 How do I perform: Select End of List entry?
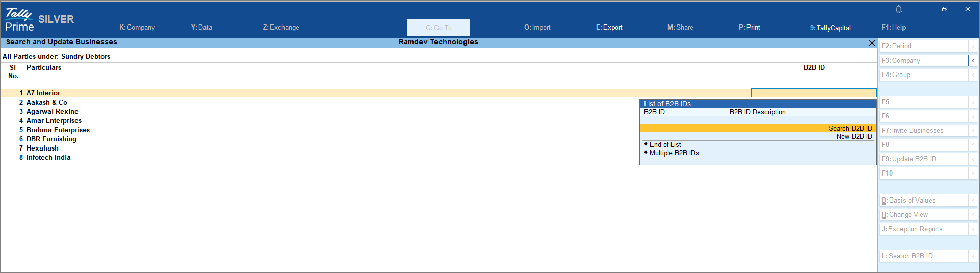[665, 145]
